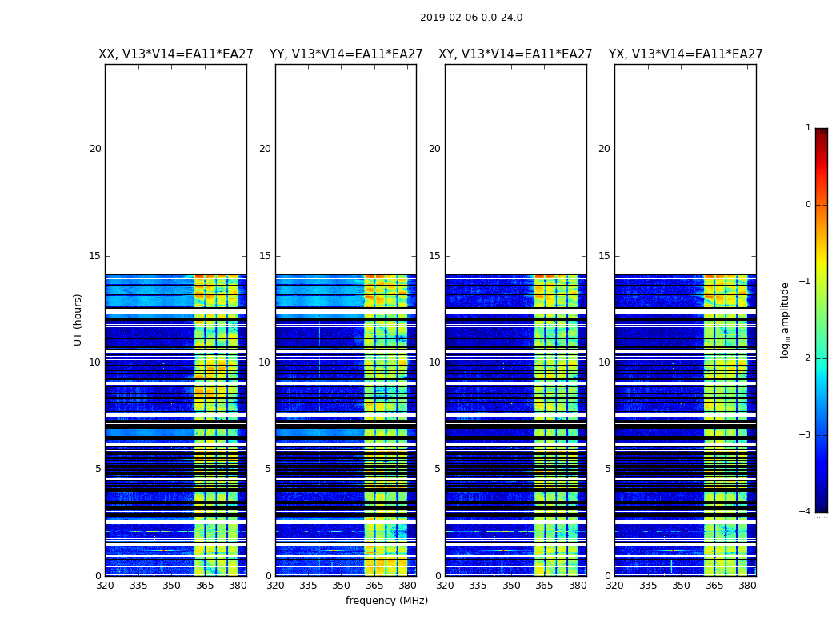Image resolution: width=840 pixels, height=640 pixels.
Task: Click the 365 frequency tick in XX panel
Action: (205, 586)
